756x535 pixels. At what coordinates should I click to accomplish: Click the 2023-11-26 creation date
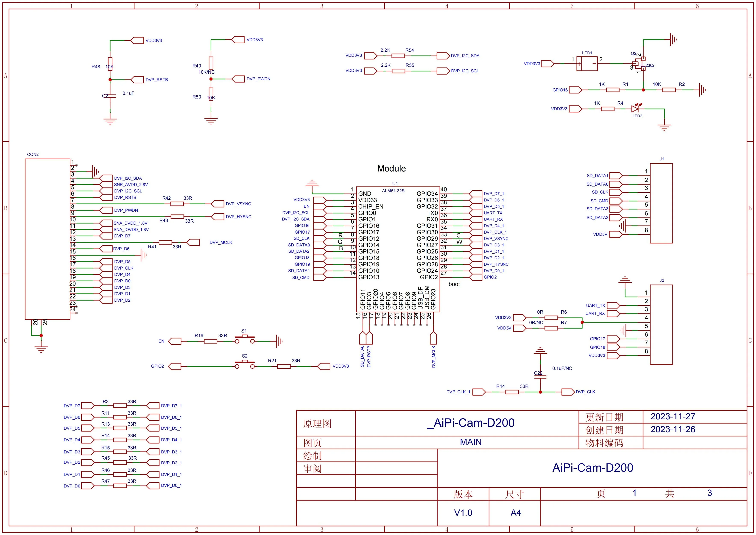pyautogui.click(x=673, y=429)
